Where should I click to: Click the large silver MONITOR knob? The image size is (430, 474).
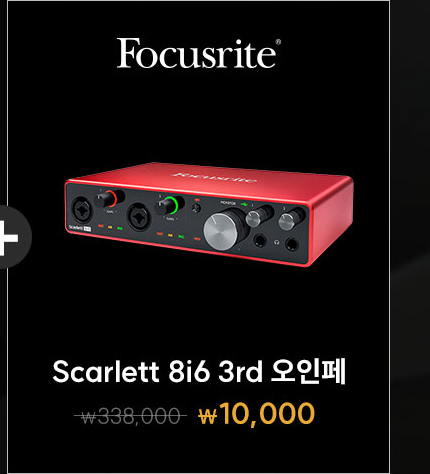click(x=221, y=231)
